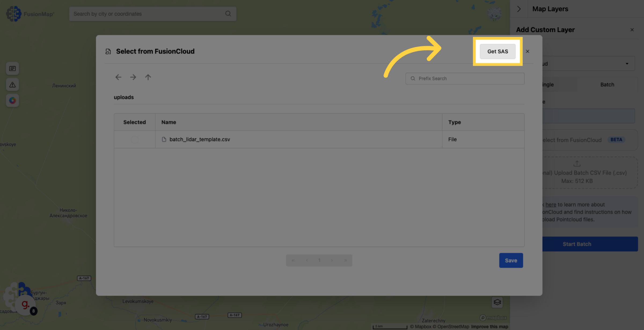Select page 1 in pagination

point(319,260)
